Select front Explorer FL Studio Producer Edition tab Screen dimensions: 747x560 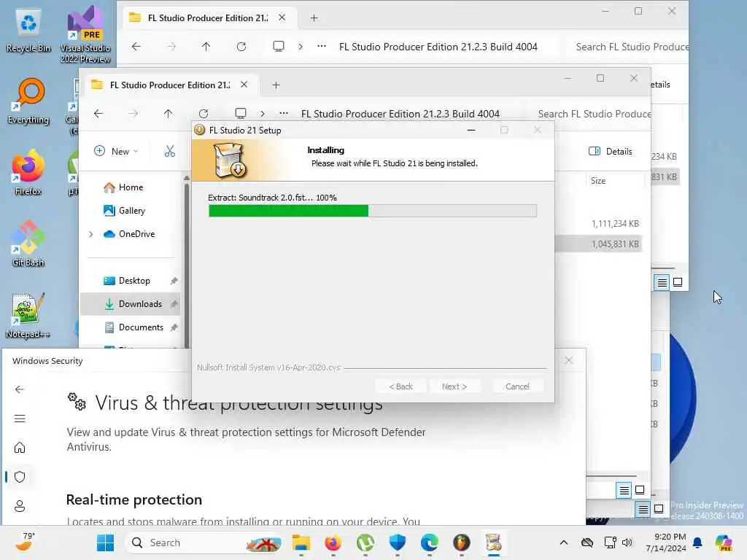(x=170, y=85)
